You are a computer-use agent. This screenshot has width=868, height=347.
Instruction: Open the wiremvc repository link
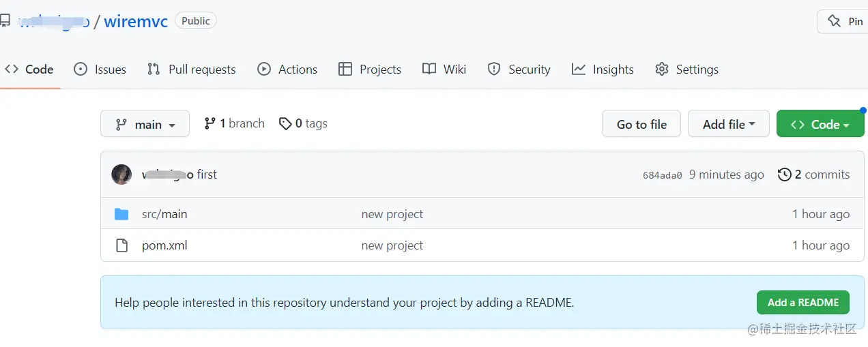click(x=136, y=21)
